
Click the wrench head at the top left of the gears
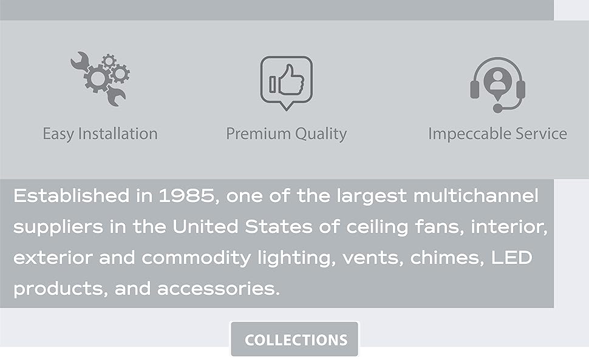pyautogui.click(x=79, y=61)
